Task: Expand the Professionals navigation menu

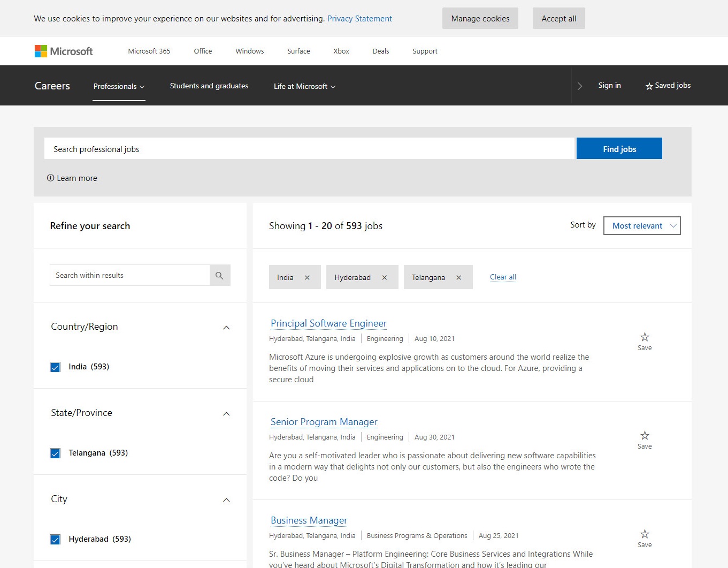Action: tap(119, 86)
